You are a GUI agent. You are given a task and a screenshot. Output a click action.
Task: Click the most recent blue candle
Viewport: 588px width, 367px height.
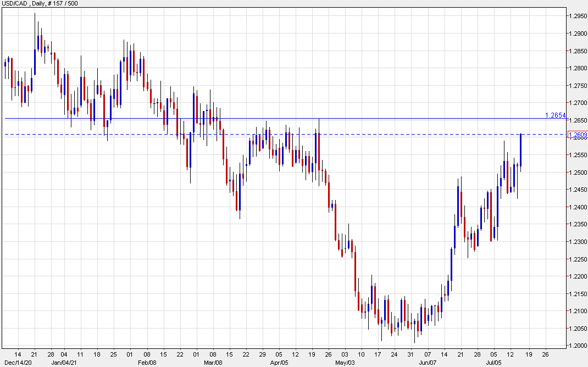pyautogui.click(x=520, y=149)
